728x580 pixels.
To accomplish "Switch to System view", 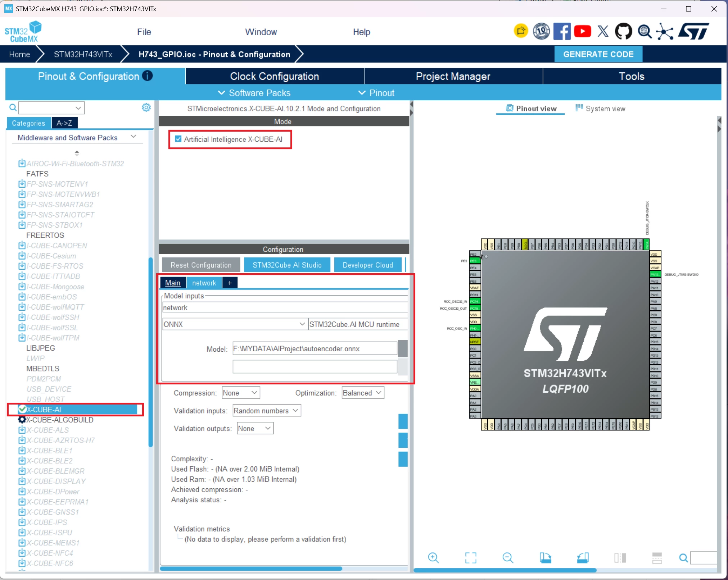I will (x=600, y=108).
